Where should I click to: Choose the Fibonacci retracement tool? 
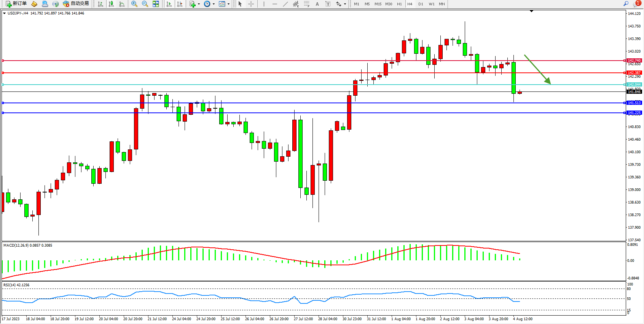[x=307, y=4]
